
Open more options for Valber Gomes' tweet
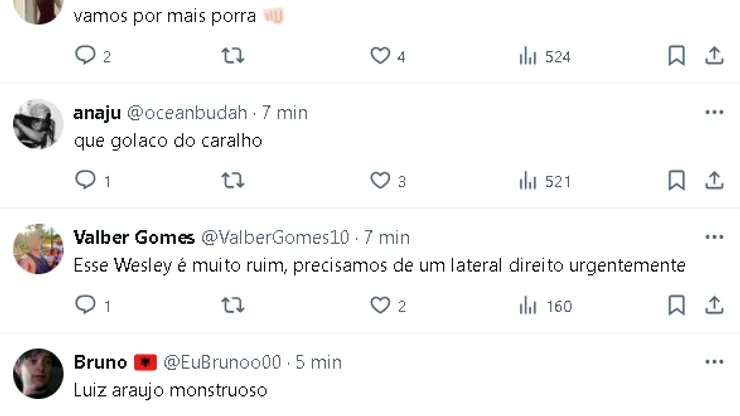point(714,237)
